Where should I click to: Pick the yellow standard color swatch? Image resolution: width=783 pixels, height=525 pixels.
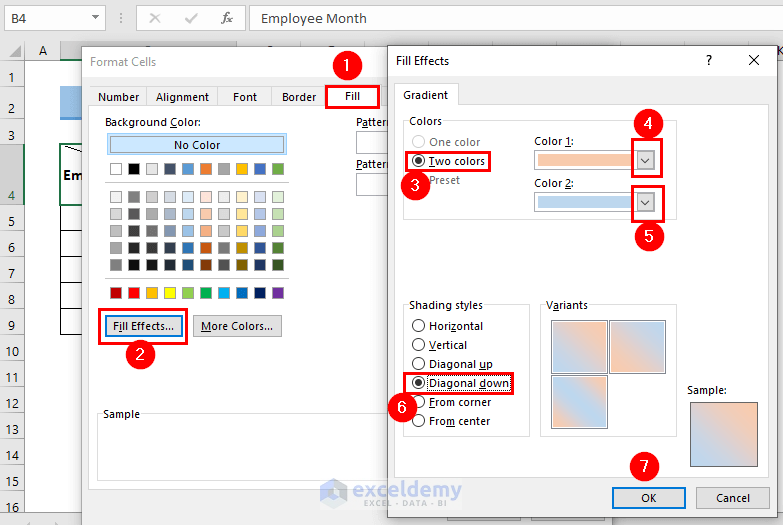pos(170,293)
